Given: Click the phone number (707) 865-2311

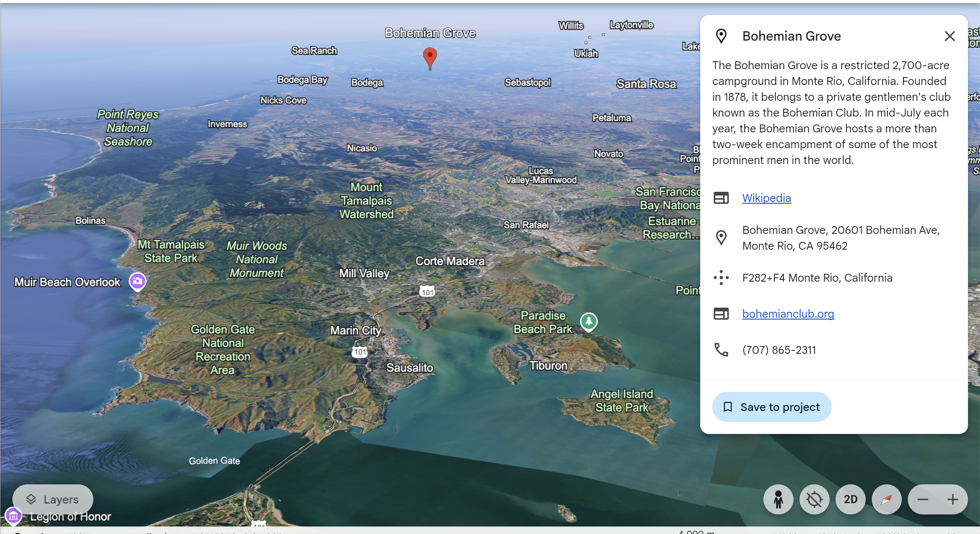Looking at the screenshot, I should (779, 350).
